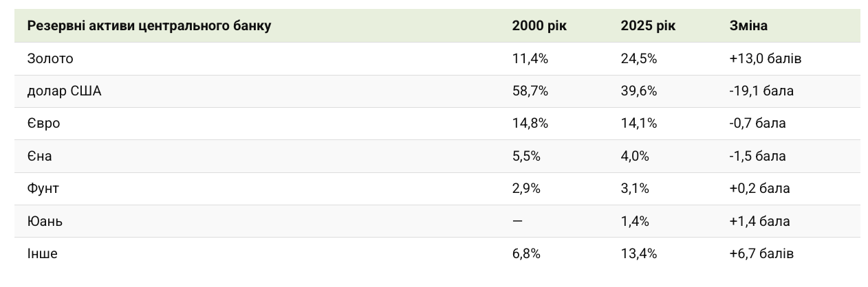Click the '+13,0 балів' change cell

(x=766, y=59)
